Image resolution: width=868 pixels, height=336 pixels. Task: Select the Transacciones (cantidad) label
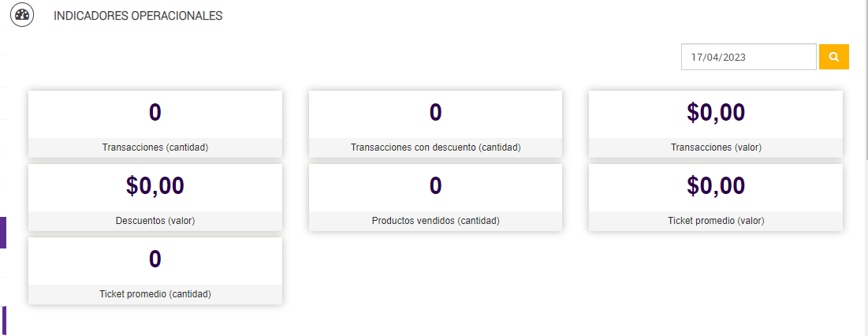click(x=155, y=147)
